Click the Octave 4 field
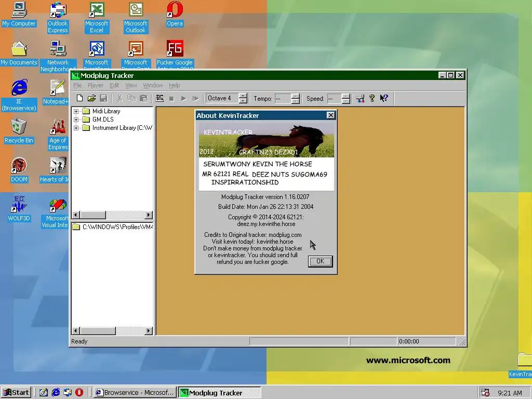Image resolution: width=532 pixels, height=399 pixels. (222, 98)
